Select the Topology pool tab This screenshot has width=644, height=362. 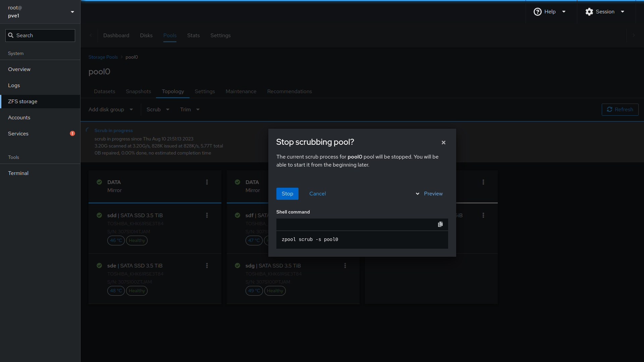pos(173,92)
